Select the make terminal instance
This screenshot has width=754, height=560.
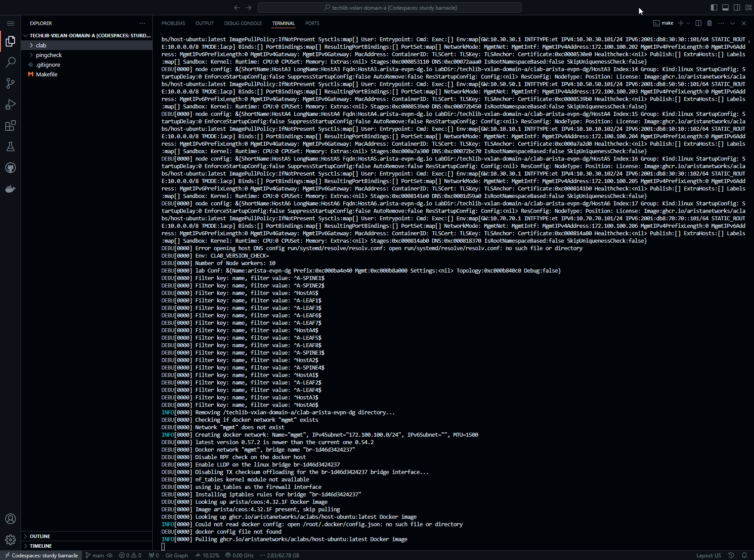coord(663,23)
